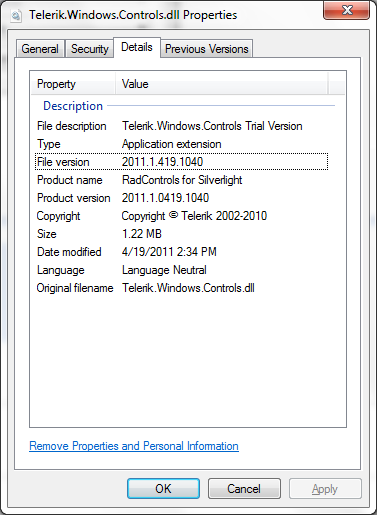
Task: Select the Language property row
Action: 182,270
